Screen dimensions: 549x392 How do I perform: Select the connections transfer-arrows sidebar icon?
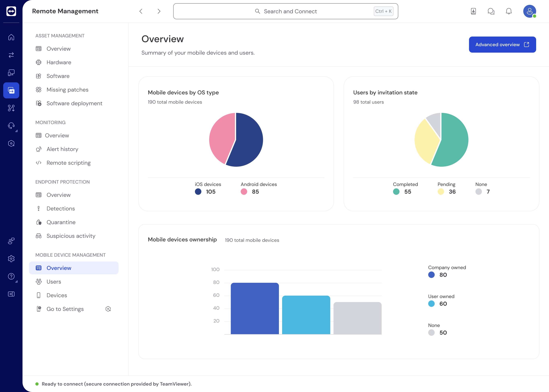click(11, 55)
